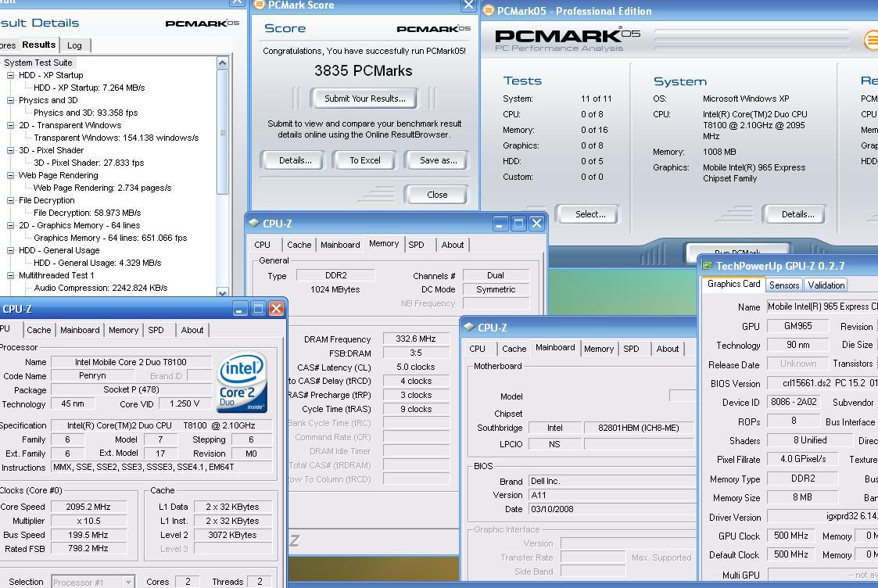This screenshot has width=878, height=588.
Task: Click the CPU-Z Memory window title icon
Action: point(253,224)
